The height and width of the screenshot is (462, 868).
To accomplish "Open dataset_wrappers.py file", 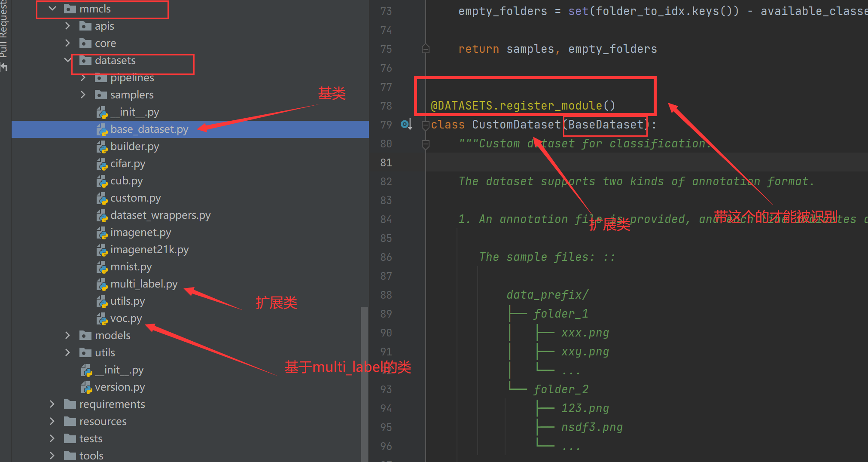I will [160, 215].
